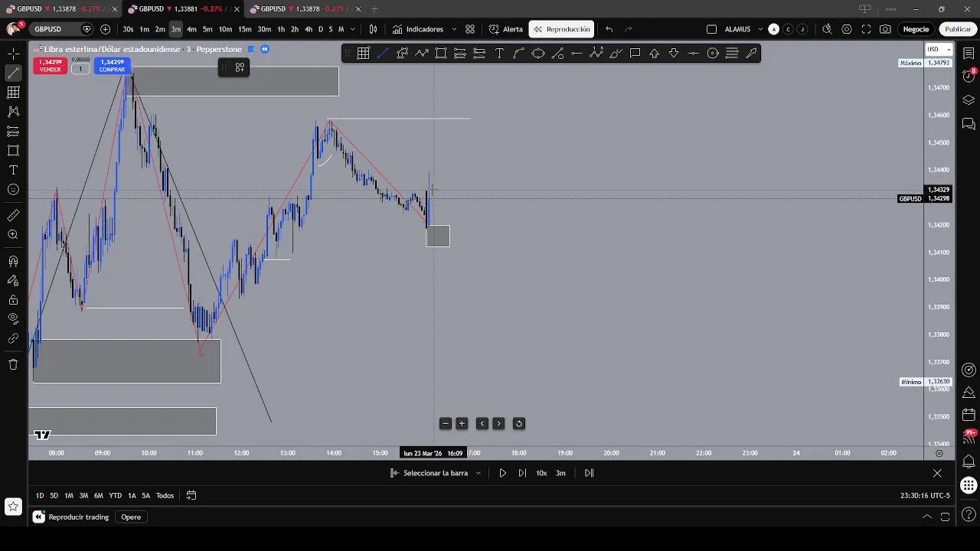Take a chart snapshot with camera icon
980x551 pixels.
885,29
